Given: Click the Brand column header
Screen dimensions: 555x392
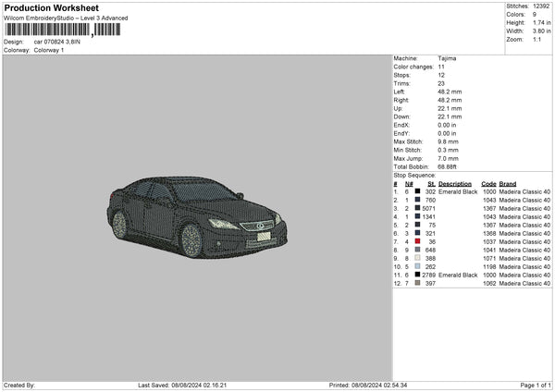Looking at the screenshot, I should click(x=508, y=183).
